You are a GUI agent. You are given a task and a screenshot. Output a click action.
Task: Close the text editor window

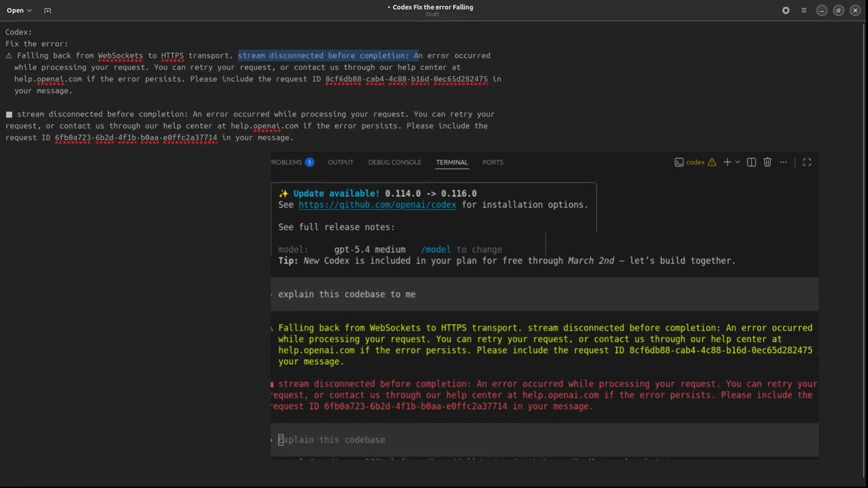pyautogui.click(x=856, y=10)
